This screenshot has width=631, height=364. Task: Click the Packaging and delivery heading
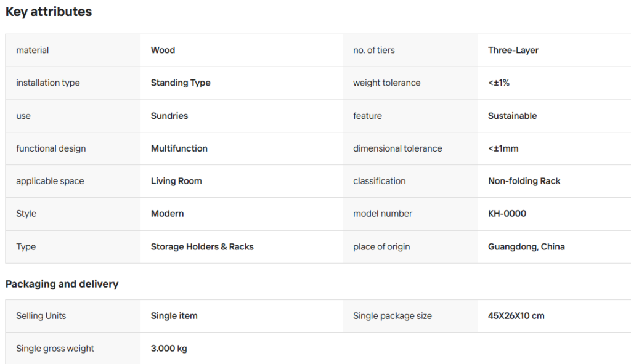[62, 284]
